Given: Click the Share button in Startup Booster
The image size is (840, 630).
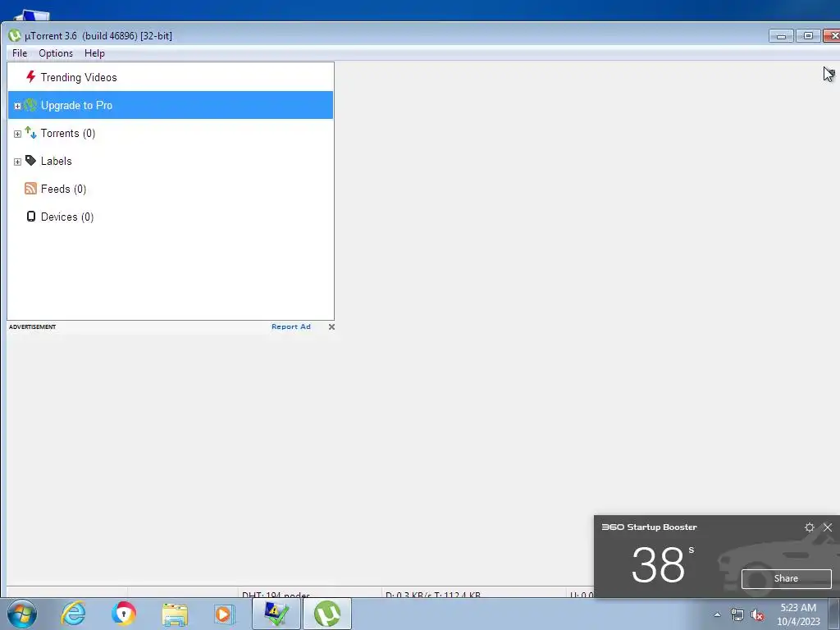Looking at the screenshot, I should point(787,578).
